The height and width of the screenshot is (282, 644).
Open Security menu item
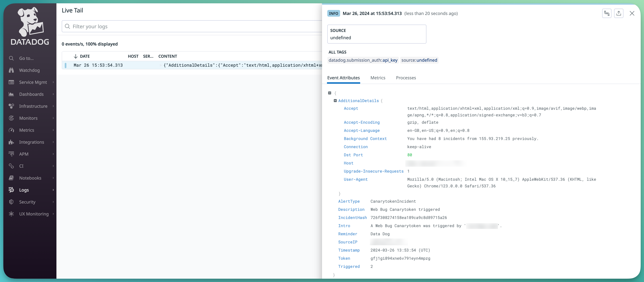pos(27,202)
